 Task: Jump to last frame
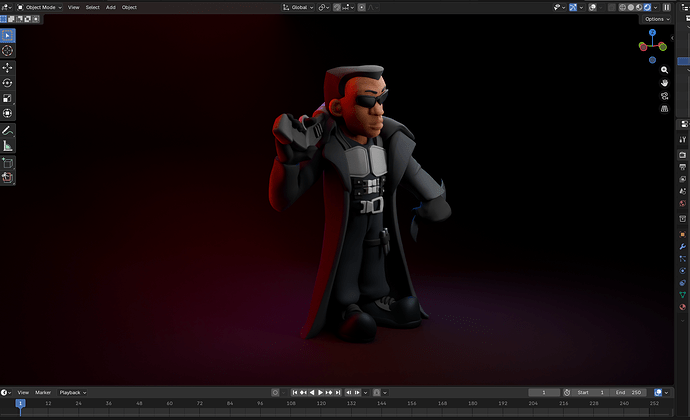point(338,392)
